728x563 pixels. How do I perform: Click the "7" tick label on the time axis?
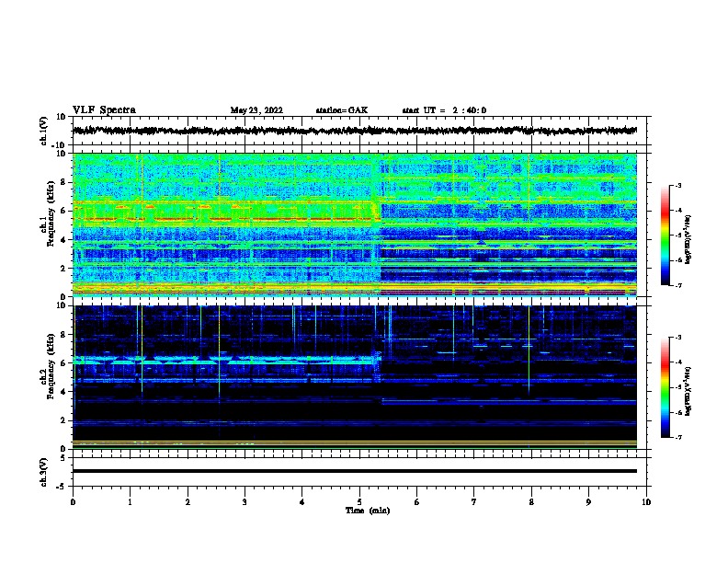(474, 502)
